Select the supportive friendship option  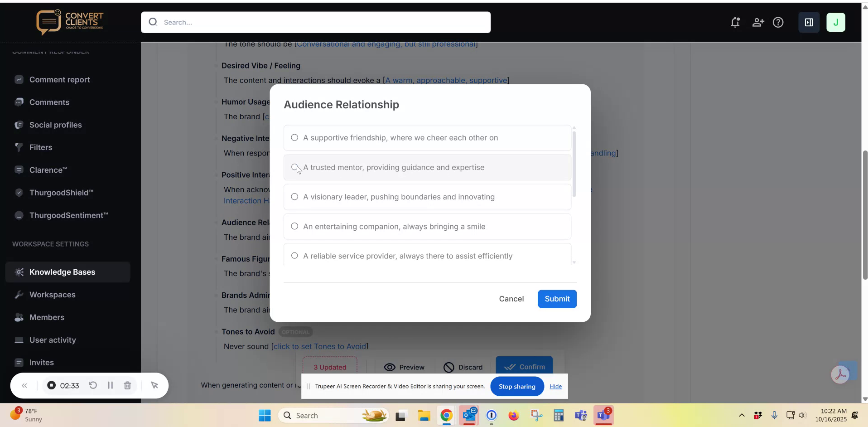pyautogui.click(x=294, y=138)
